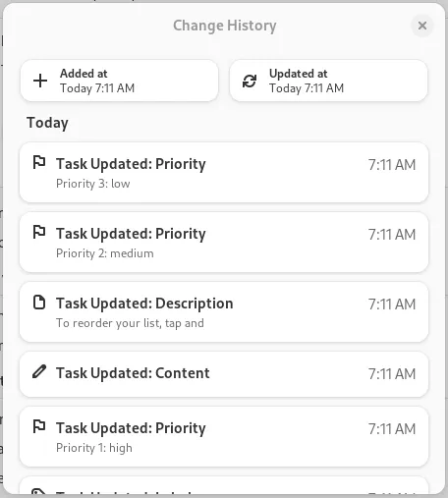
Task: Select the Added at Today 7:11 AM card
Action: click(119, 81)
